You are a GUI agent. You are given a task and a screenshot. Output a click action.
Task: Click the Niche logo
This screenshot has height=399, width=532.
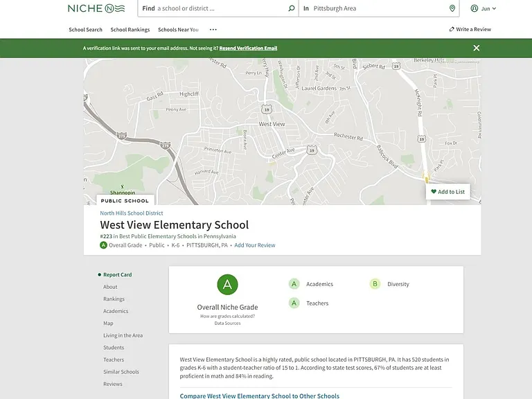[96, 8]
